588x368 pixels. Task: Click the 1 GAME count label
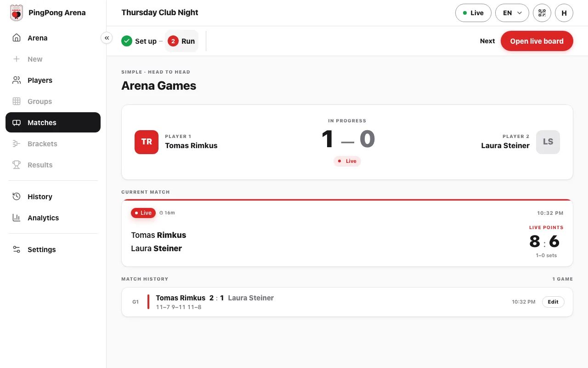click(563, 279)
